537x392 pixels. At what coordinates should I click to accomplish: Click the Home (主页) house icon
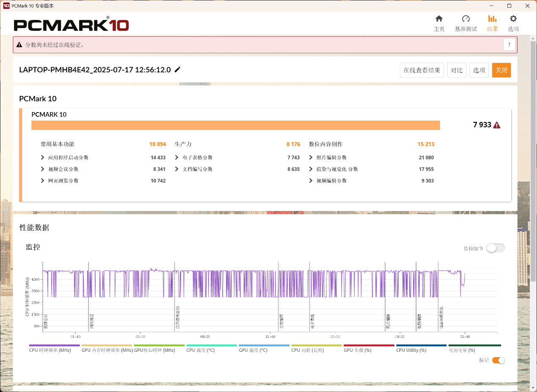pos(439,19)
